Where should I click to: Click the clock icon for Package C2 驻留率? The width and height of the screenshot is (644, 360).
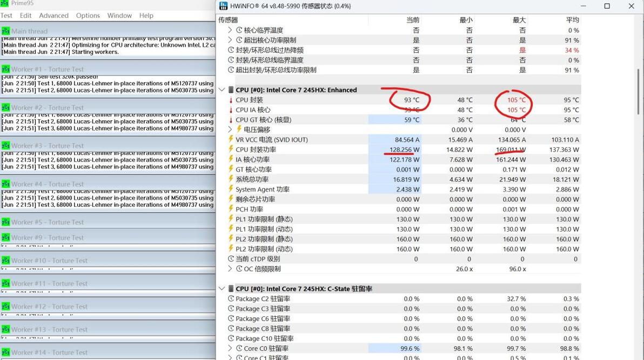tap(231, 299)
